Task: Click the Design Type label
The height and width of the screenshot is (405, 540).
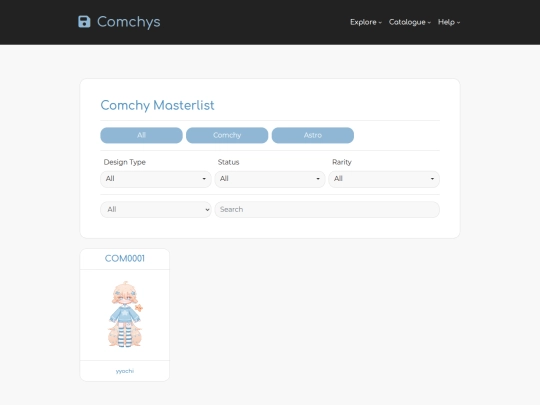Action: pos(125,162)
